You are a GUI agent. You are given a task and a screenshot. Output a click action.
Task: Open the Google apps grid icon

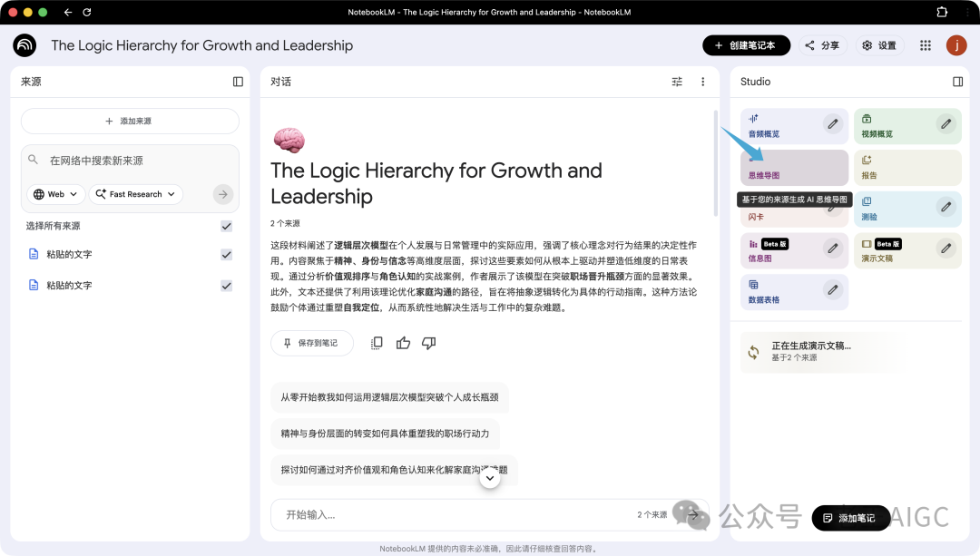926,45
